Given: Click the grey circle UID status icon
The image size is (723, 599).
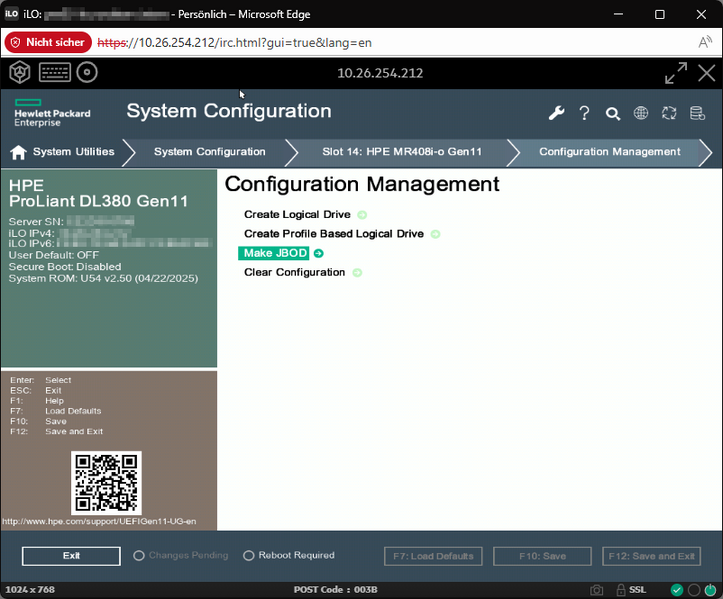Looking at the screenshot, I should (694, 590).
